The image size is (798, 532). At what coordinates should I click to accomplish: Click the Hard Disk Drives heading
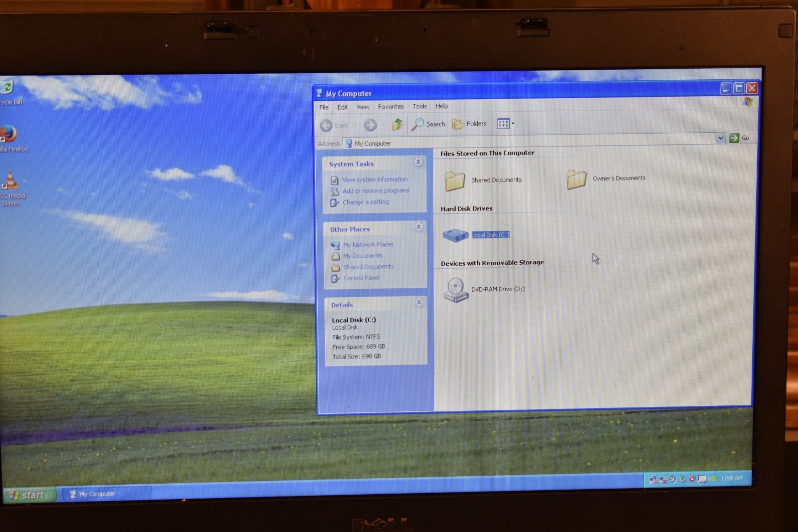click(466, 208)
